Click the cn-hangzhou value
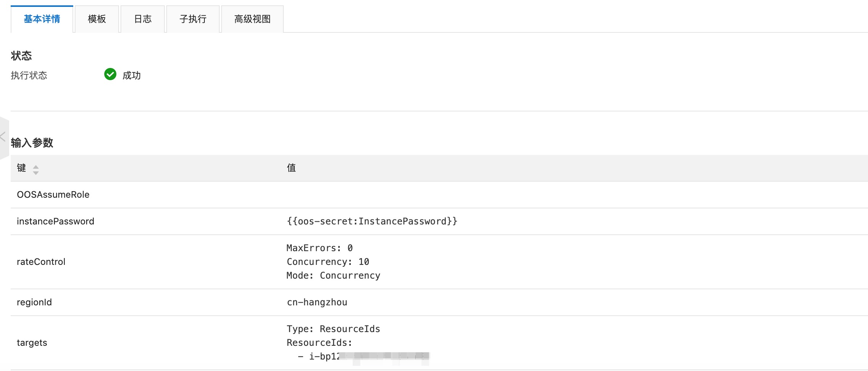The height and width of the screenshot is (371, 868). [317, 302]
